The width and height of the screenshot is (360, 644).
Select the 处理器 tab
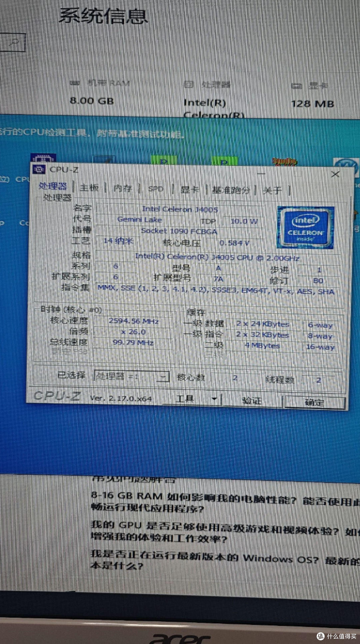point(53,186)
